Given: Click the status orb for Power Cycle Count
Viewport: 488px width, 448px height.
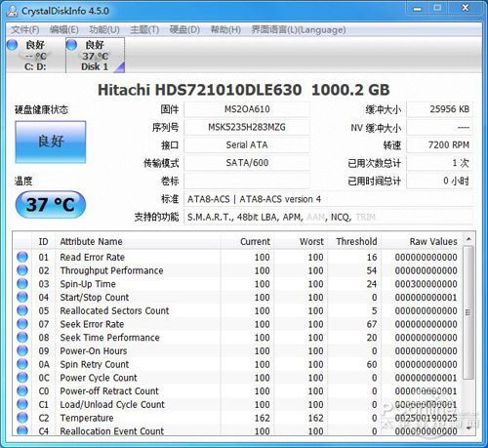Looking at the screenshot, I should click(22, 378).
